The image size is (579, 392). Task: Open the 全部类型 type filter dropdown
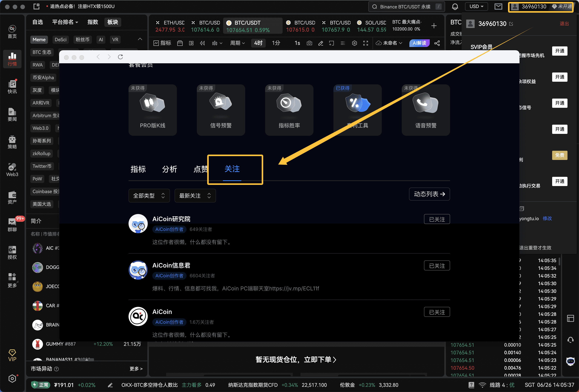pos(149,195)
